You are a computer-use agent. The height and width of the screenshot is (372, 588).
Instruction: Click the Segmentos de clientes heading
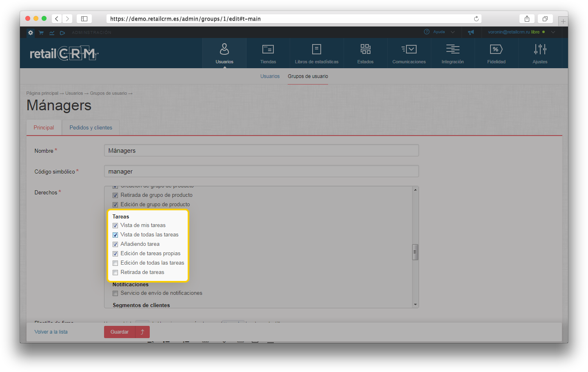pos(141,305)
